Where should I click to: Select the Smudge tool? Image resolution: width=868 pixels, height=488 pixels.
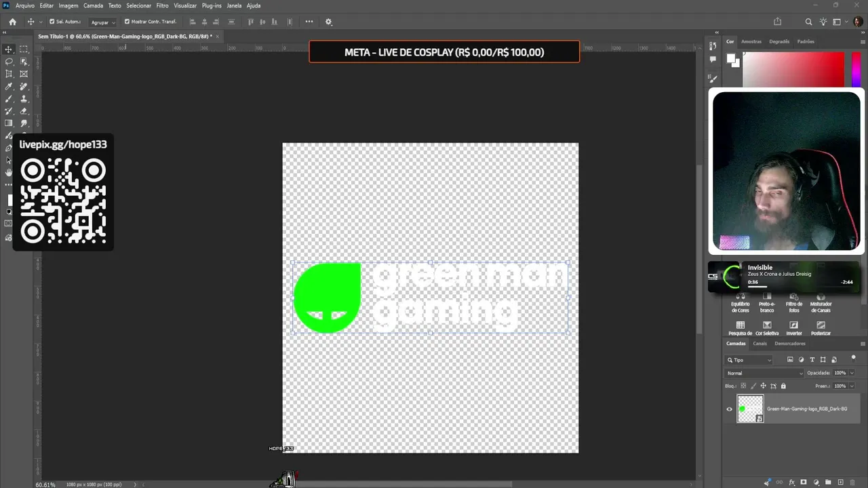pos(24,123)
